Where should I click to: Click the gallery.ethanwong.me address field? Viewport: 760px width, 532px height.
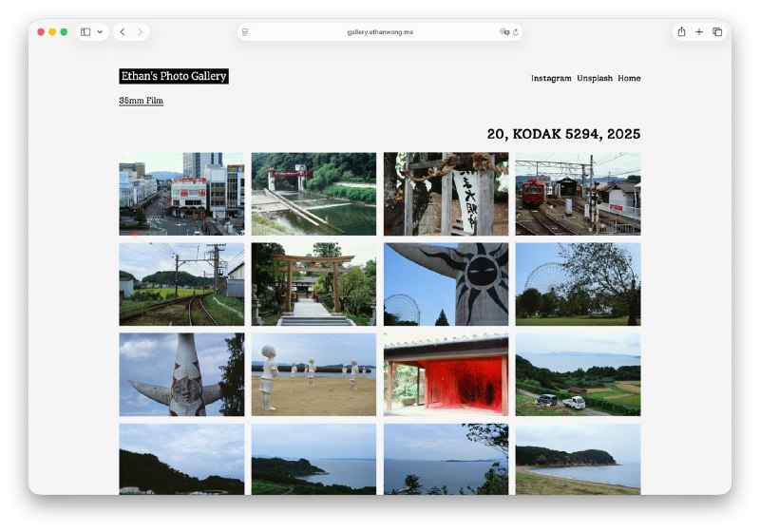(380, 32)
